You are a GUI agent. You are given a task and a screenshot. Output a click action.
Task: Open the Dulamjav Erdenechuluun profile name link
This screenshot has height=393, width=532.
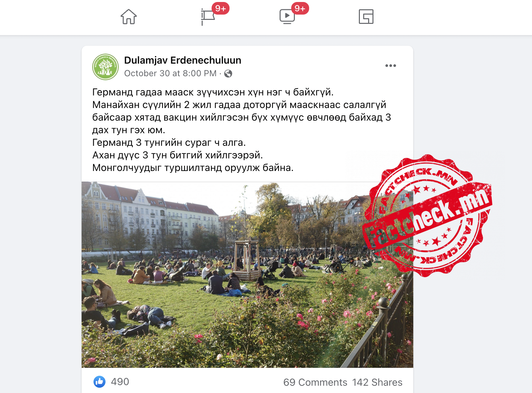point(183,60)
